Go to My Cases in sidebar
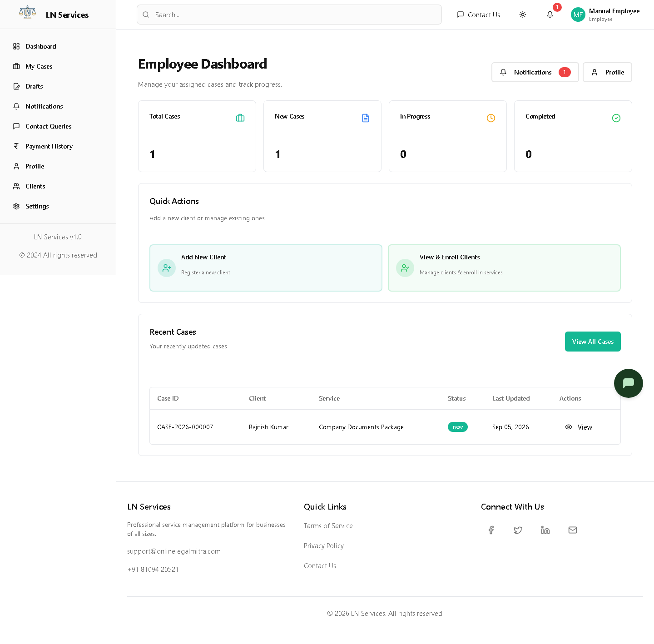654x644 pixels. click(58, 66)
